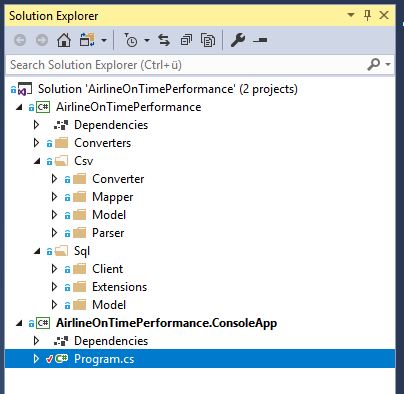The image size is (404, 394).
Task: Click the Pending Changes Filter clock icon
Action: click(131, 40)
